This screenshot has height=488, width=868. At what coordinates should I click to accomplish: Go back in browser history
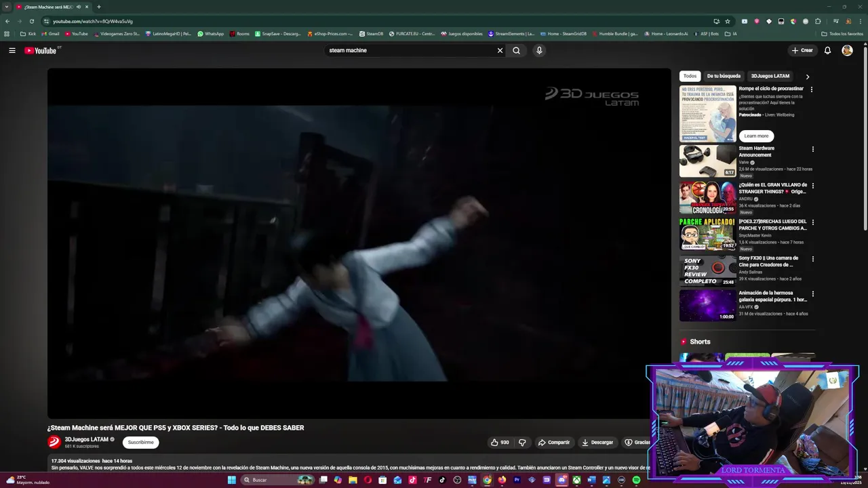click(x=7, y=21)
